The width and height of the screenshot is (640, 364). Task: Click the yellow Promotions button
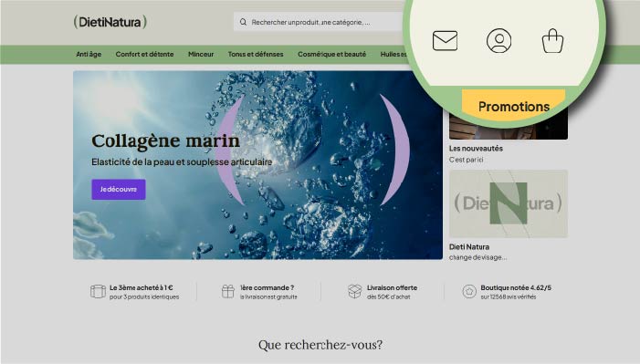click(513, 105)
